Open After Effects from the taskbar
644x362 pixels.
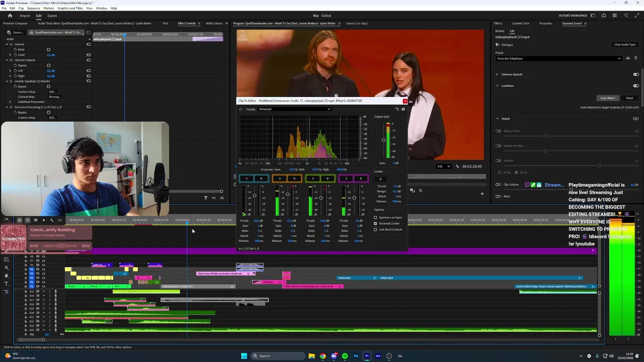pyautogui.click(x=378, y=356)
